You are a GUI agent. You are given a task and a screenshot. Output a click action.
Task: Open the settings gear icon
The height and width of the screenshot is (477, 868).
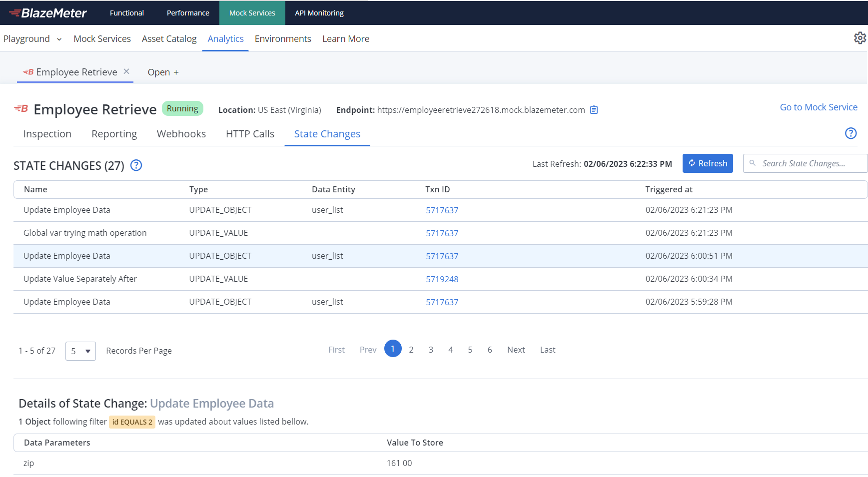tap(860, 38)
